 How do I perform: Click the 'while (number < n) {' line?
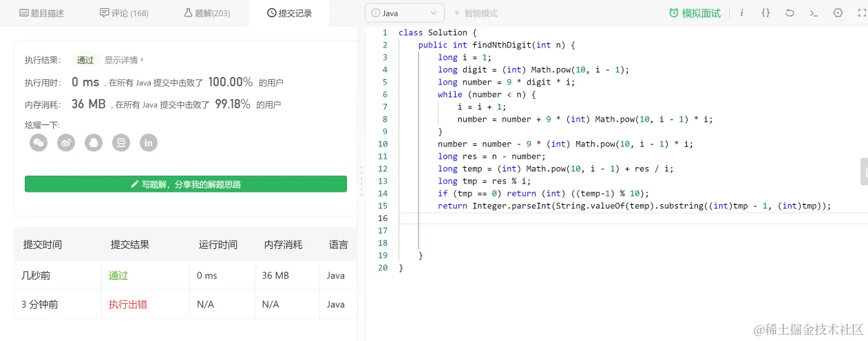click(487, 94)
